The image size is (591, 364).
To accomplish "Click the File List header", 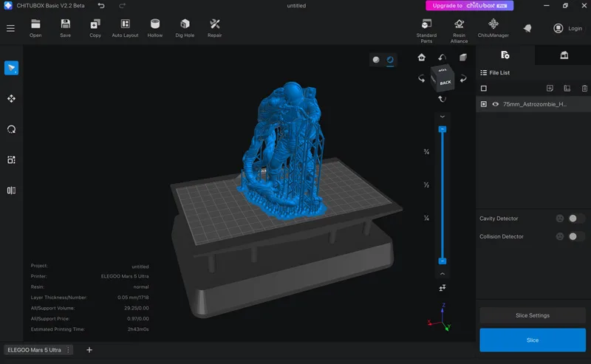I will pyautogui.click(x=495, y=72).
